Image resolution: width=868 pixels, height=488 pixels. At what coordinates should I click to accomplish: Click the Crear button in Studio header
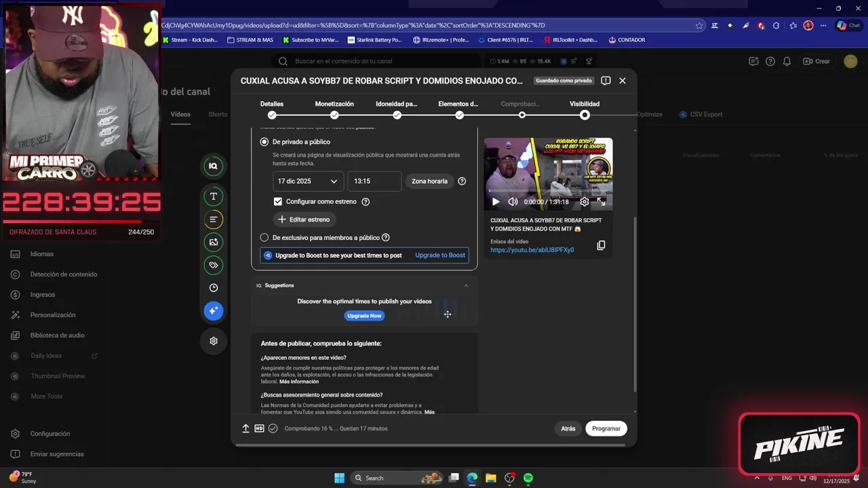click(x=816, y=61)
